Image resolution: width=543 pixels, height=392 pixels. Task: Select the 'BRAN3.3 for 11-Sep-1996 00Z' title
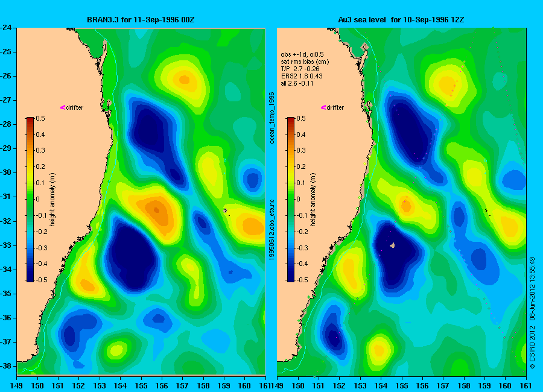pos(141,20)
